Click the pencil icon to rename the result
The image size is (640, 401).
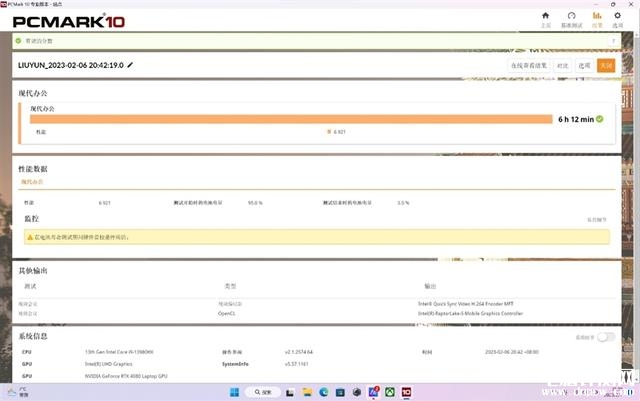pyautogui.click(x=130, y=65)
